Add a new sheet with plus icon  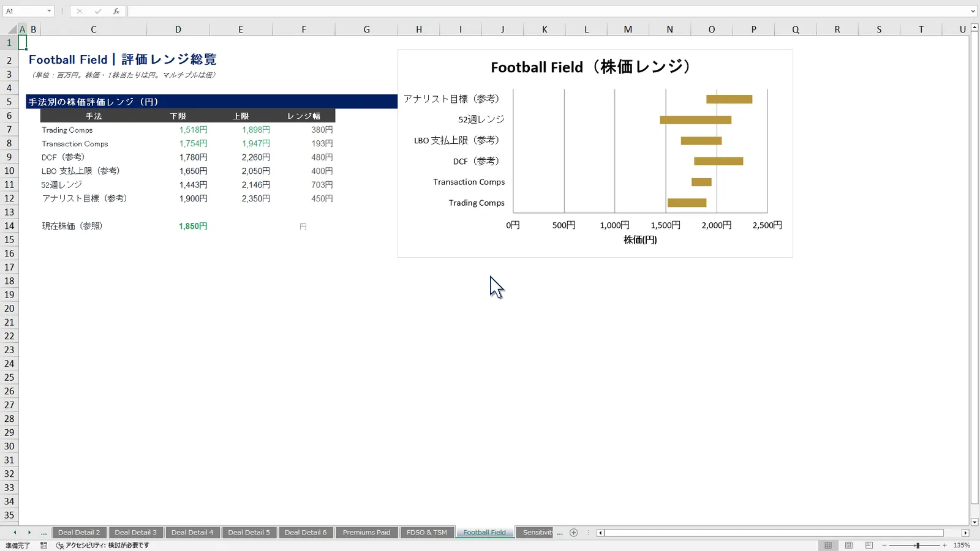click(x=574, y=533)
